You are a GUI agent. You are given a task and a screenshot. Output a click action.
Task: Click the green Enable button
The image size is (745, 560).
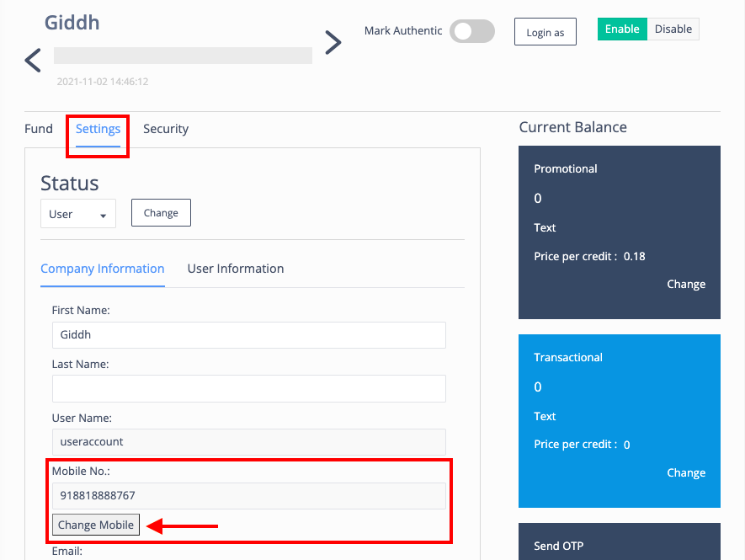(622, 29)
